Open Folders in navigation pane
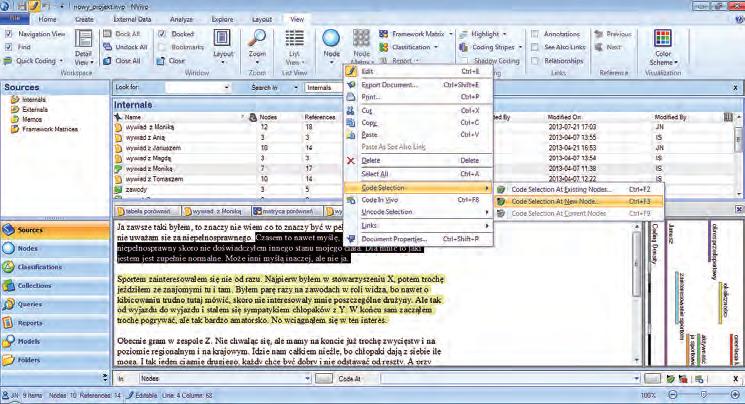 [x=55, y=360]
